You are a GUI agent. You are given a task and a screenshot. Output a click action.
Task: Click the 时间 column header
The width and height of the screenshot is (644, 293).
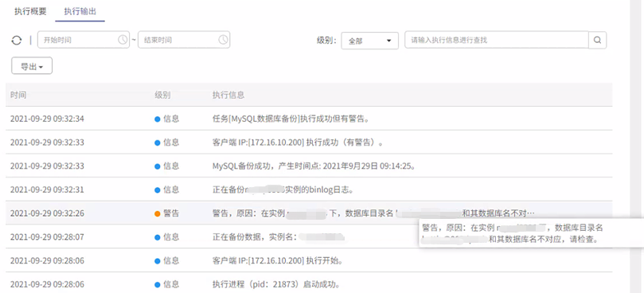pyautogui.click(x=18, y=95)
